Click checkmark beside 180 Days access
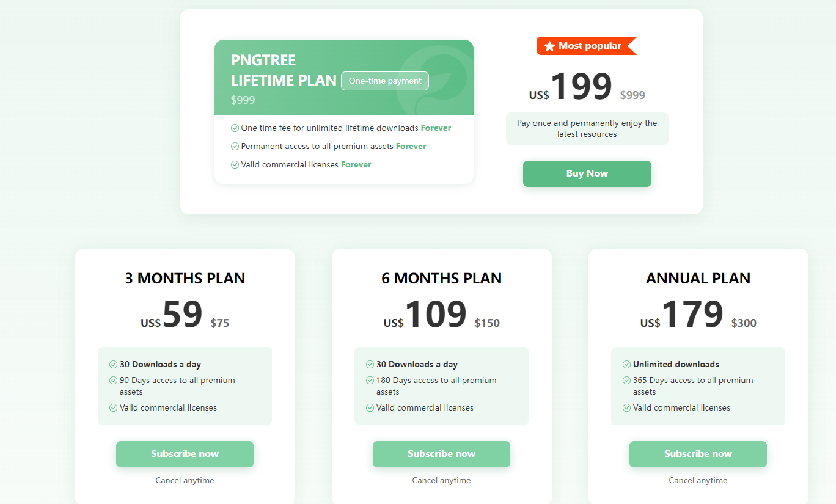Screen dimensions: 836x504 [370, 381]
